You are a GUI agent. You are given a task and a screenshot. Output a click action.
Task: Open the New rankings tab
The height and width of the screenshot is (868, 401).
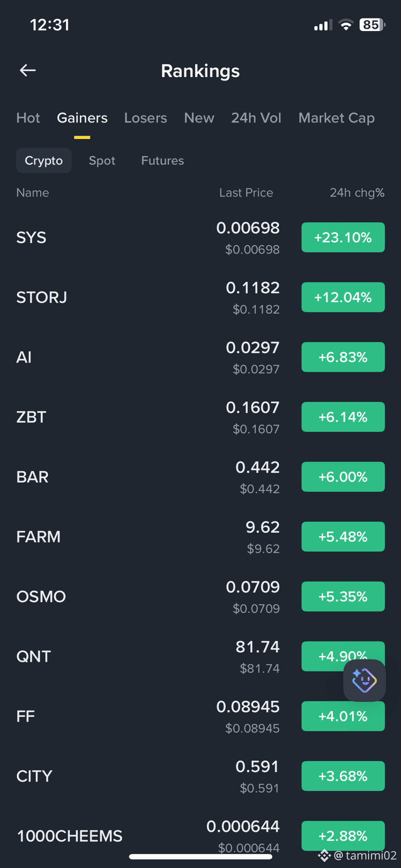tap(199, 118)
